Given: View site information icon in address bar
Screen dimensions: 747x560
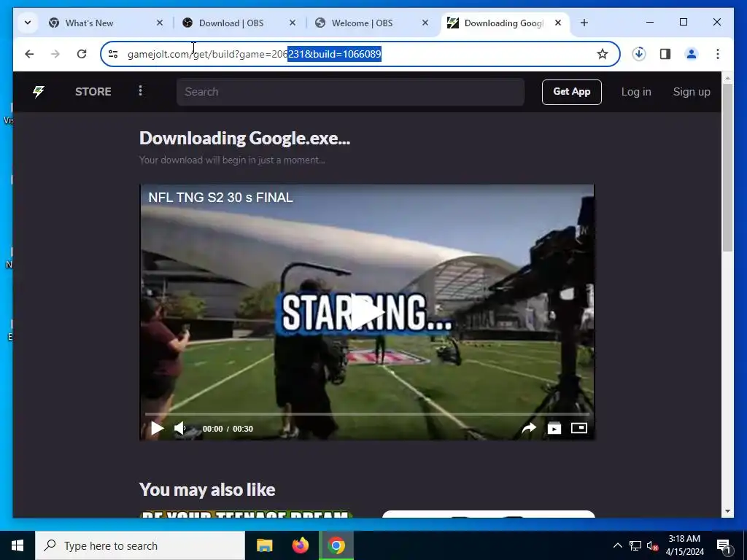Looking at the screenshot, I should tap(113, 54).
